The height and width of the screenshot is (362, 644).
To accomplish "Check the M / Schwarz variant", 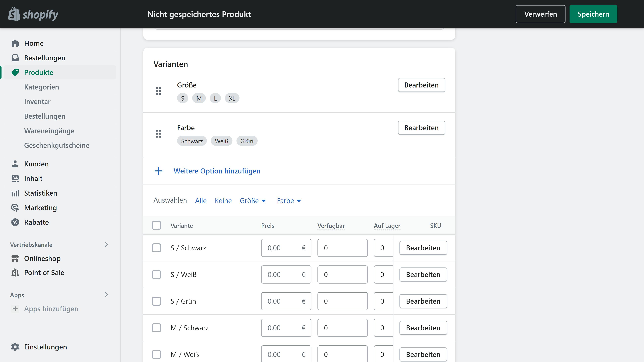I will [x=156, y=328].
